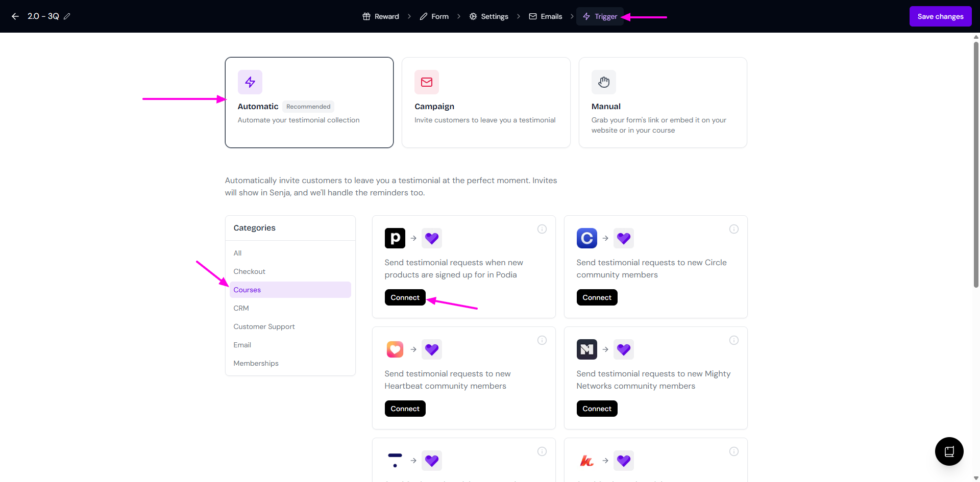Choose the Manual trigger option card
This screenshot has width=980, height=482.
(663, 103)
